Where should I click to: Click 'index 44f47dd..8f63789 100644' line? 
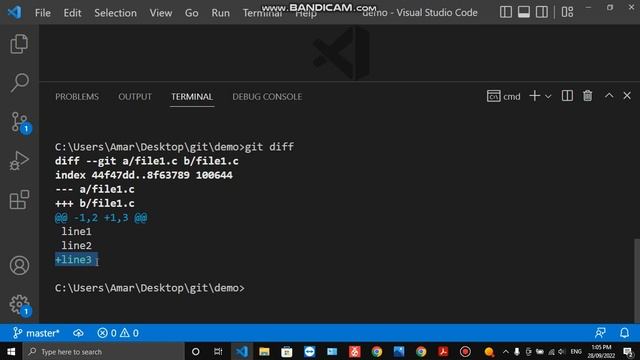coord(144,175)
